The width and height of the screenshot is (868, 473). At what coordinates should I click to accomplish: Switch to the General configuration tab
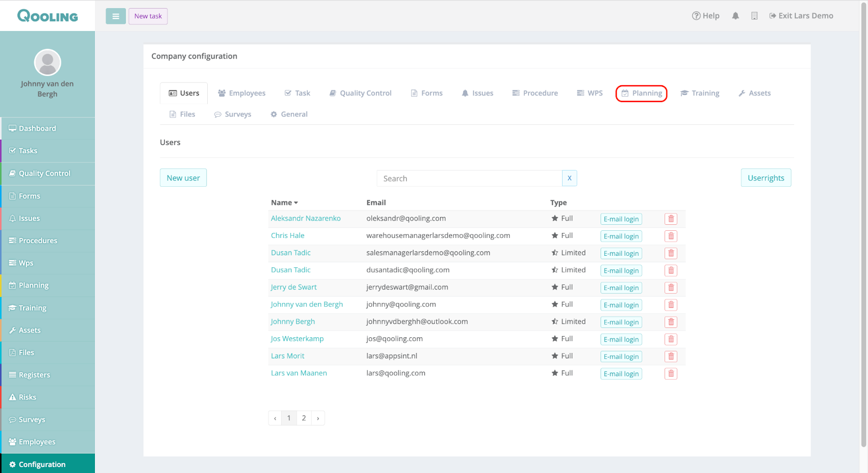289,114
